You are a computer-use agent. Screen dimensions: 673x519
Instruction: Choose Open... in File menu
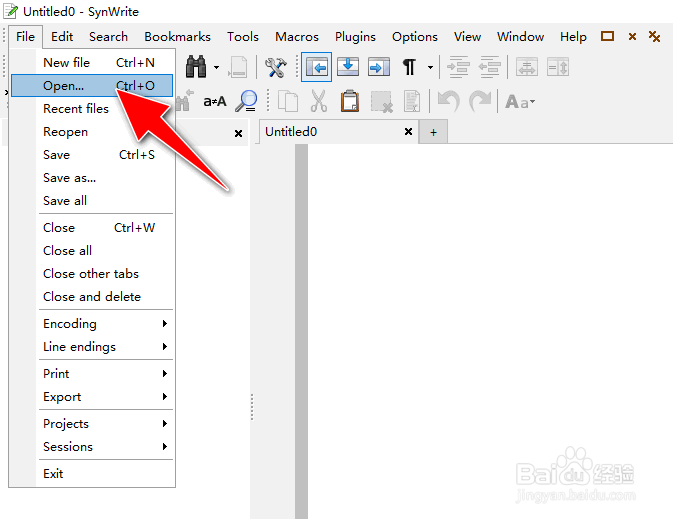coord(92,85)
